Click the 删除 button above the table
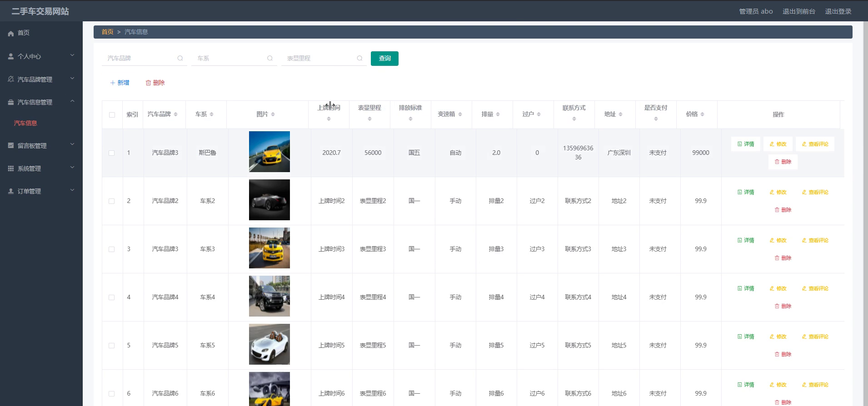 pos(155,83)
